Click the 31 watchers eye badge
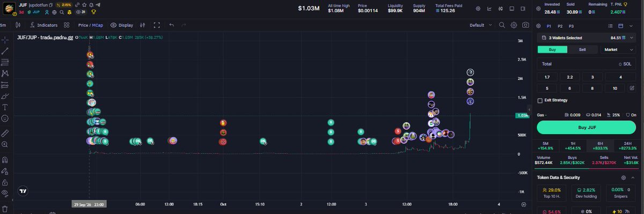Viewport: 644px width, 214px height. point(81,12)
